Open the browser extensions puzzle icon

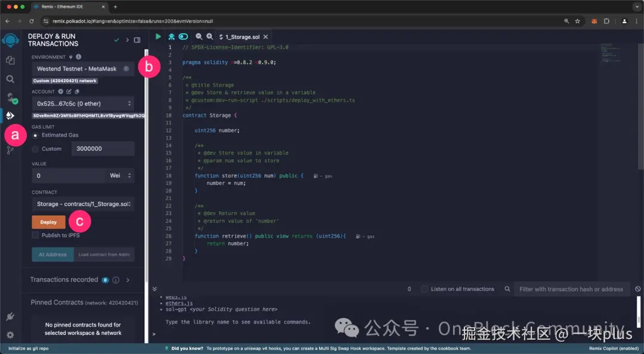[606, 21]
